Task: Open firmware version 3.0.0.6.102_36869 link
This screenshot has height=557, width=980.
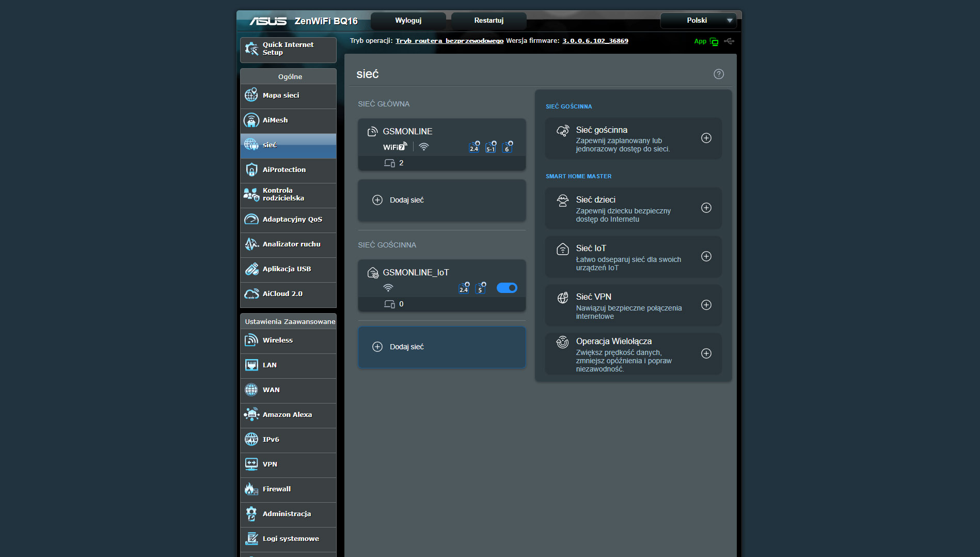Action: 595,41
